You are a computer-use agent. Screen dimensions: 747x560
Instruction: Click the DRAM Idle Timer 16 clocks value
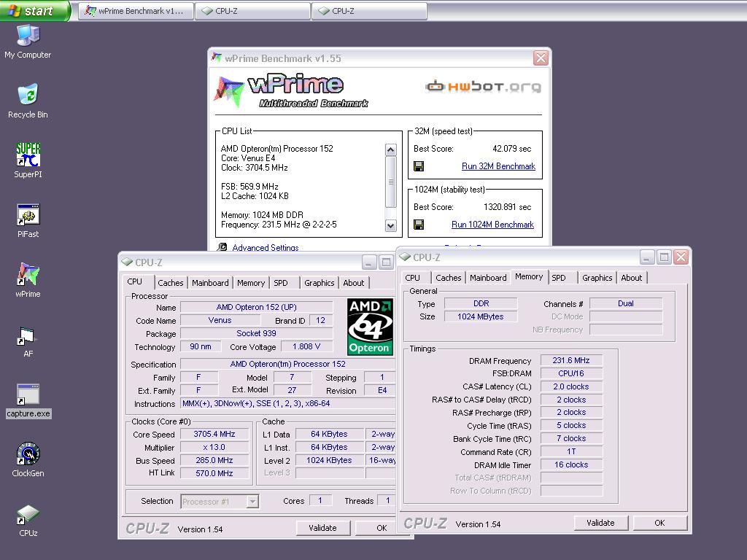pos(571,464)
